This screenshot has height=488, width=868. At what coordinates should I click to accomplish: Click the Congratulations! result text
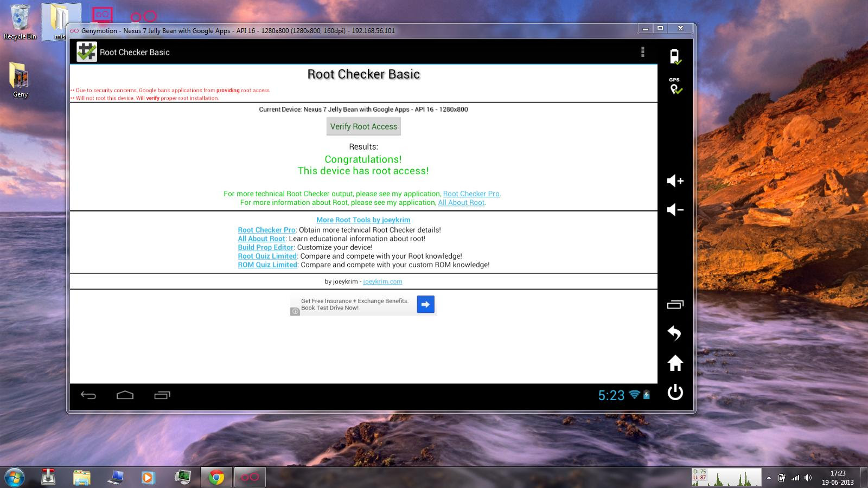(x=363, y=159)
